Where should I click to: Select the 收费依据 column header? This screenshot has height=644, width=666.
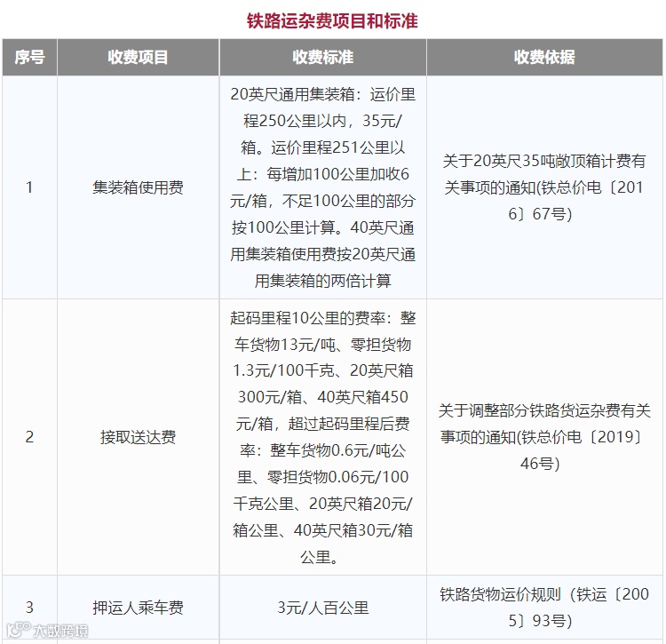click(544, 58)
